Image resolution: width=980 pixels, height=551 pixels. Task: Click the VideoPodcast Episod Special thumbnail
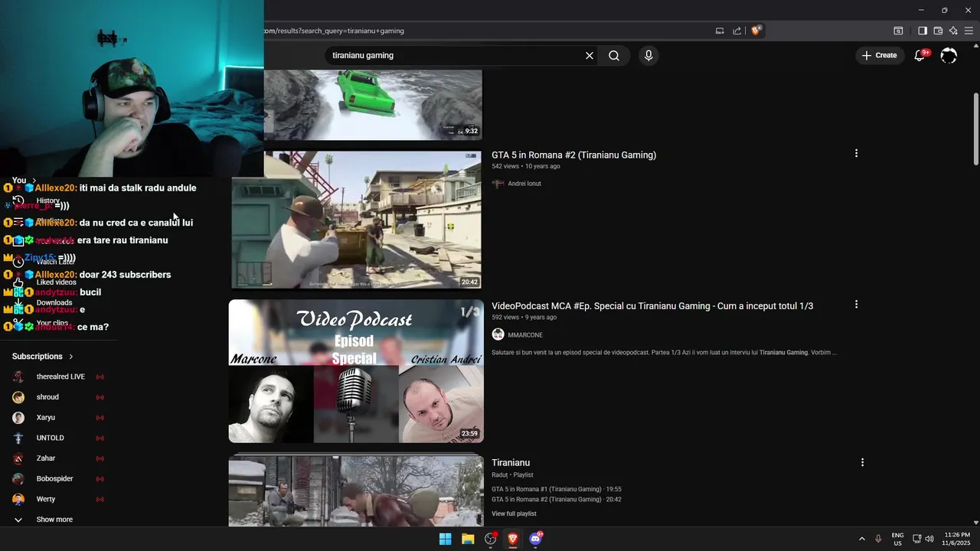coord(356,371)
